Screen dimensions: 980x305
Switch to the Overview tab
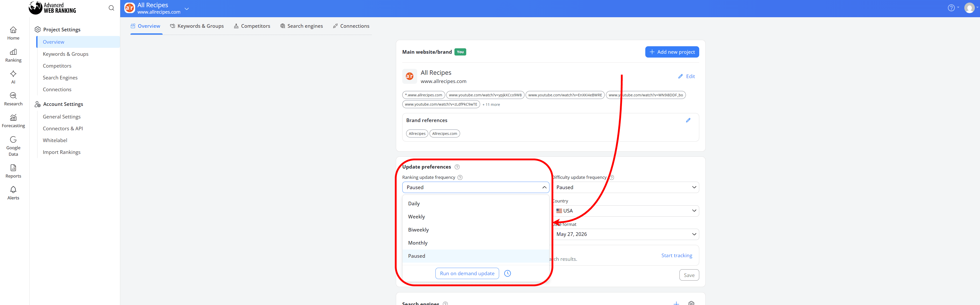tap(146, 26)
